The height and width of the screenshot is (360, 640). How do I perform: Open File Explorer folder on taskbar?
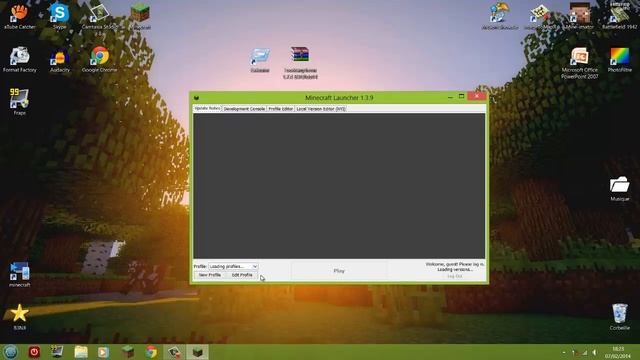81,352
